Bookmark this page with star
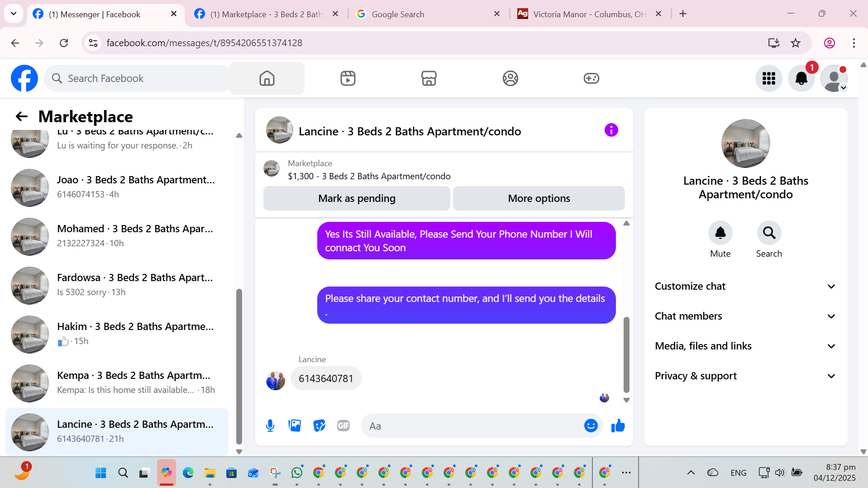Viewport: 868px width, 488px height. [796, 43]
